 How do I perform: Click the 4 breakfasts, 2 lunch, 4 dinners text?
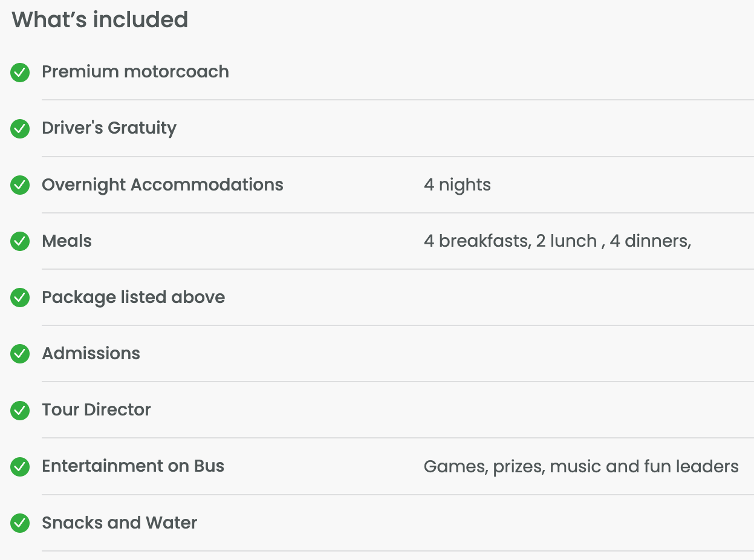(557, 241)
